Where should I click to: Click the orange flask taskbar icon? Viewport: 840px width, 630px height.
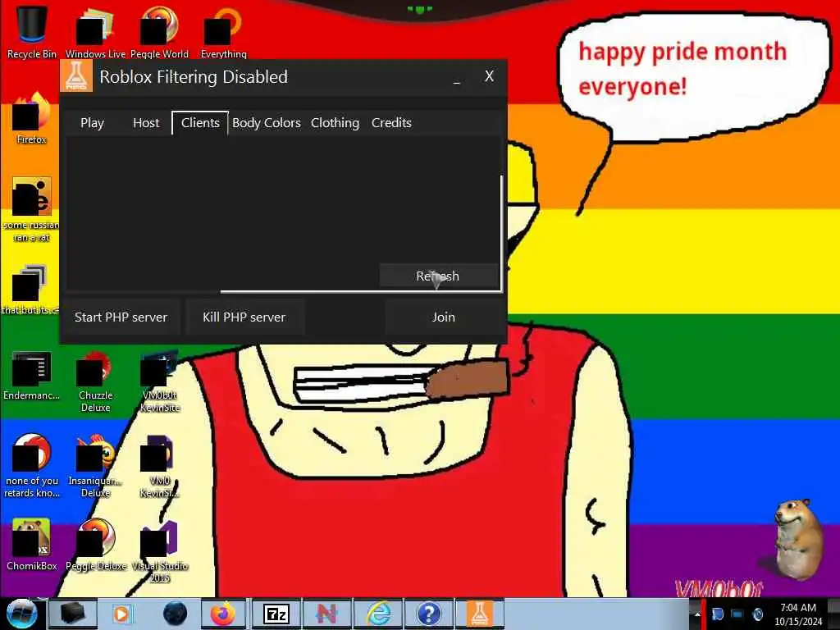479,614
